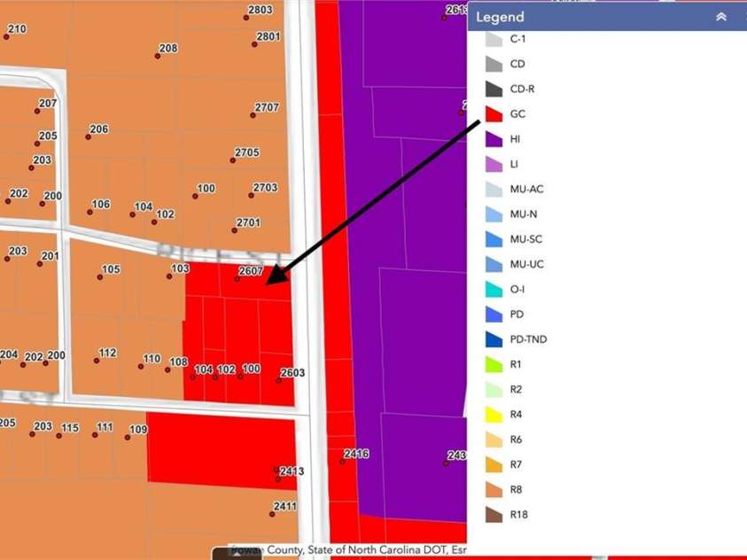Select parcel marker 2416 on the map
The height and width of the screenshot is (560, 747).
point(342,462)
